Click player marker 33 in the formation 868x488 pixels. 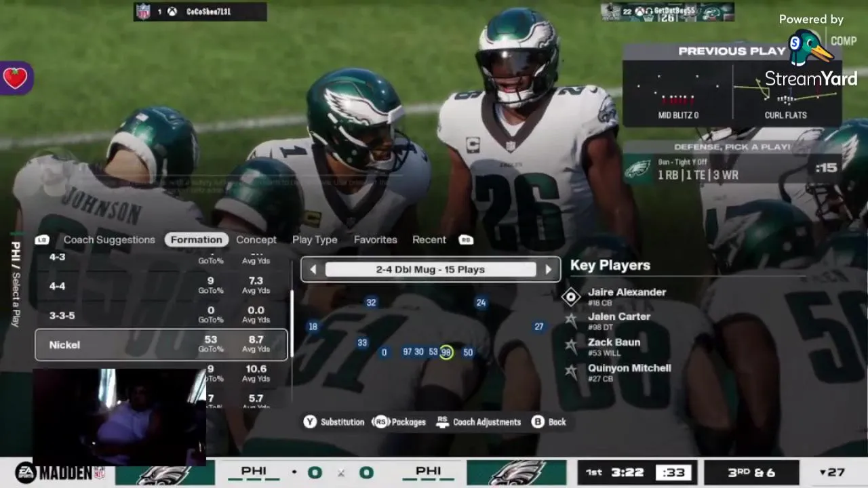(x=362, y=343)
